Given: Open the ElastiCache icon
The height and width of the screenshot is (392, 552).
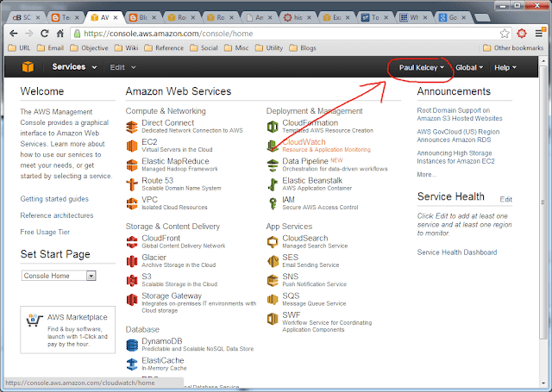Looking at the screenshot, I should tap(132, 364).
